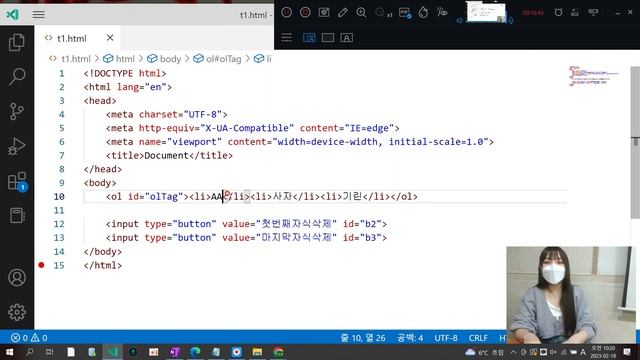Pause the screen recording

click(x=287, y=13)
